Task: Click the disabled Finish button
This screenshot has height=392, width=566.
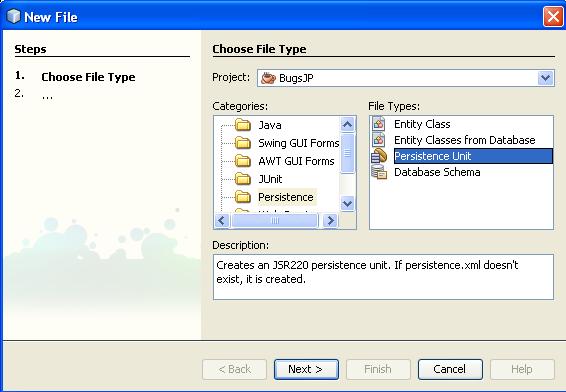Action: point(378,369)
